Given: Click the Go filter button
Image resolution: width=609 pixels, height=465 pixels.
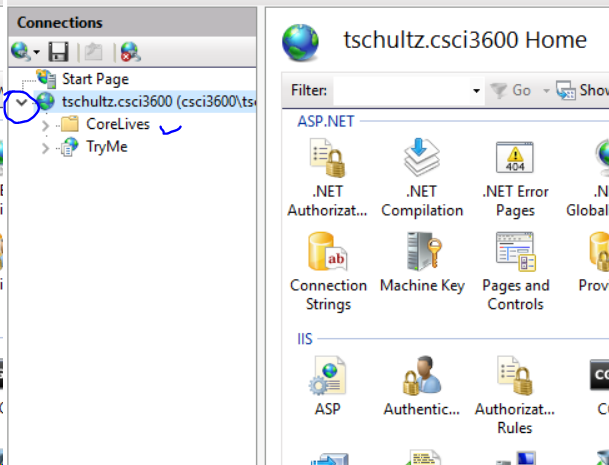Looking at the screenshot, I should pyautogui.click(x=510, y=91).
